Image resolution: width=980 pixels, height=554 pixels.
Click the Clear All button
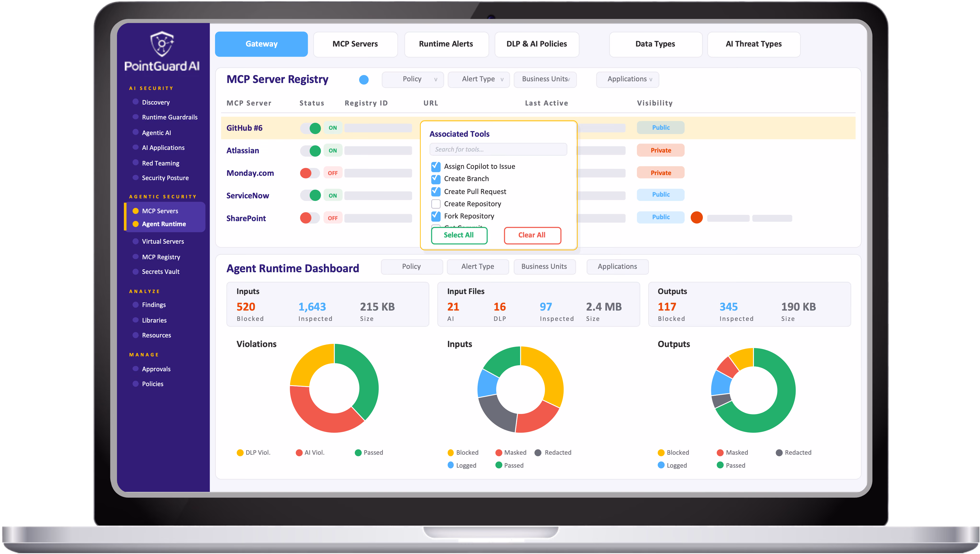point(532,235)
